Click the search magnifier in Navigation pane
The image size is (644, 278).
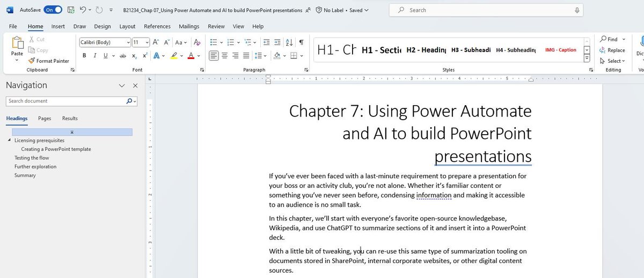tap(129, 101)
